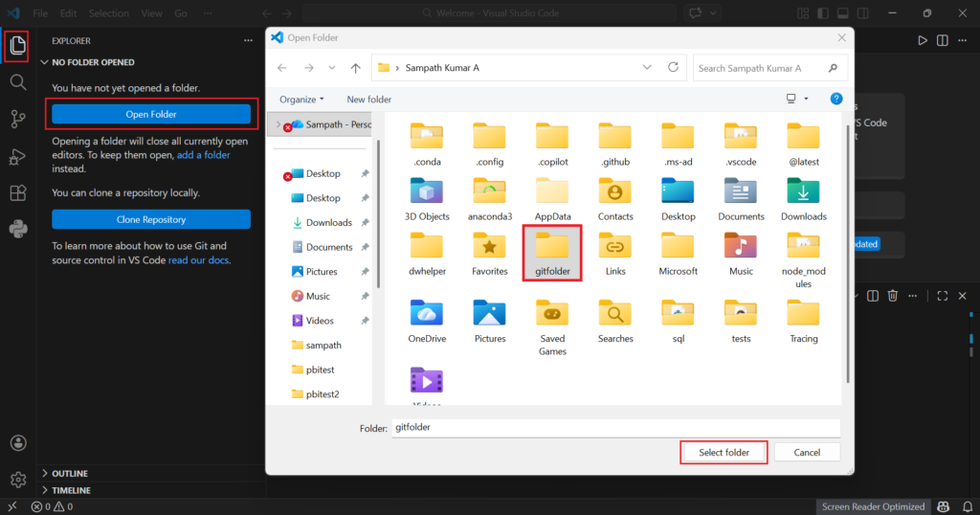Image resolution: width=980 pixels, height=515 pixels.
Task: Open the Search view in activity bar
Action: click(17, 82)
